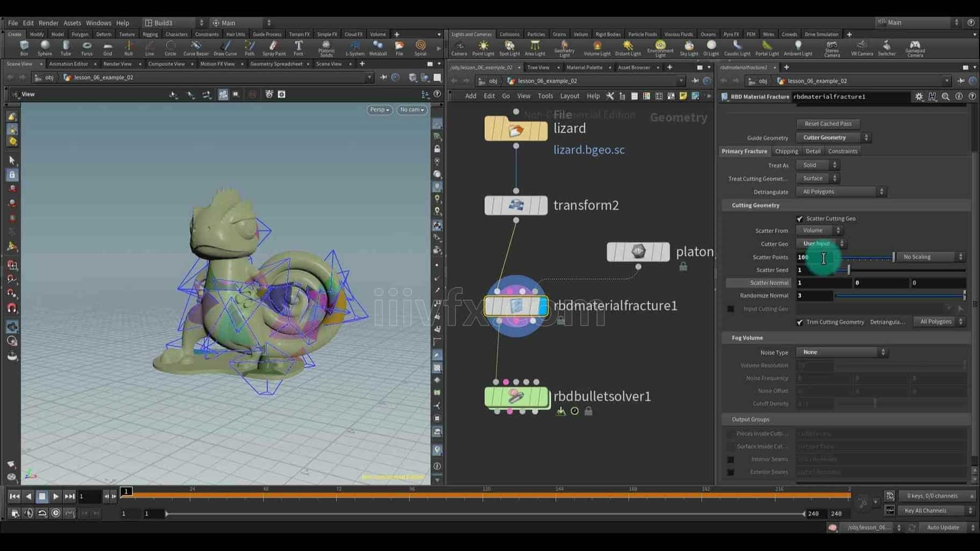
Task: Open Persp viewport camera menu
Action: click(x=379, y=110)
